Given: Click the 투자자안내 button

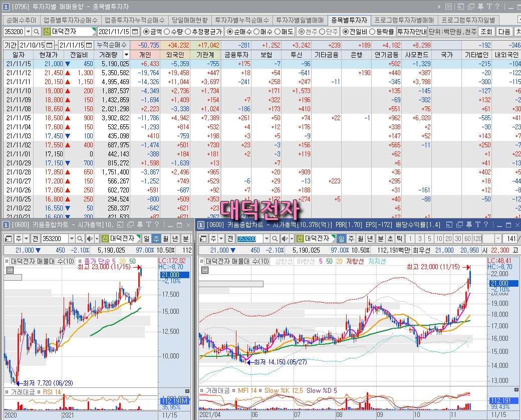Looking at the screenshot, I should coord(412,32).
